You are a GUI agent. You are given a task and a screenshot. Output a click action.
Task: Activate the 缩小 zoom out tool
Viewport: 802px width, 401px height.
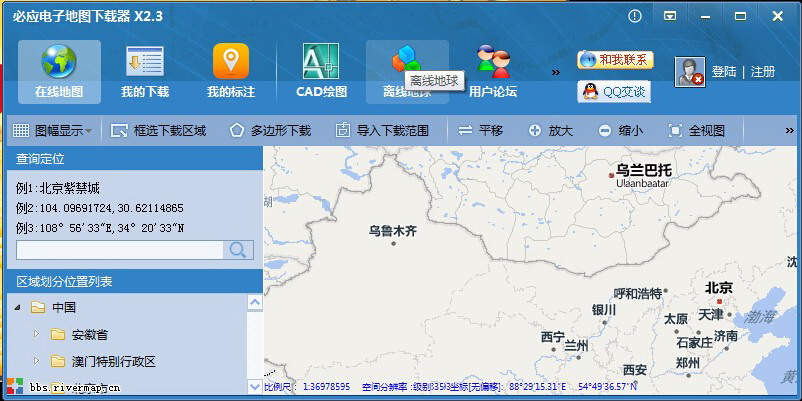click(x=620, y=131)
